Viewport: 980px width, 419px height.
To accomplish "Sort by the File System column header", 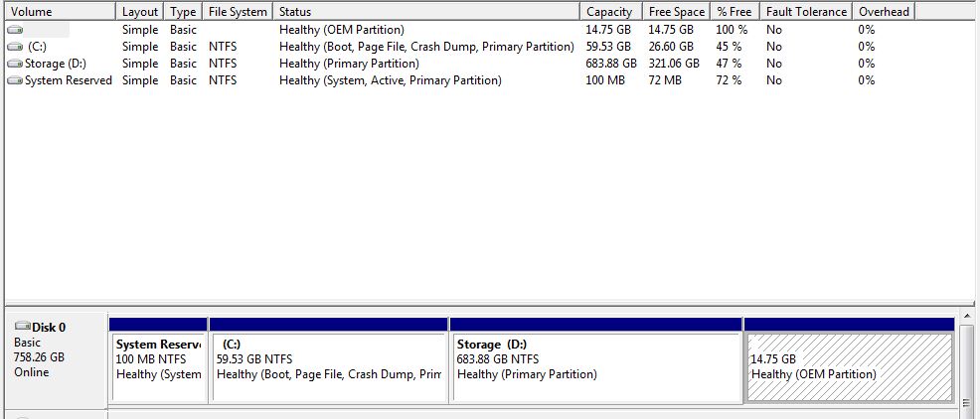I will coord(238,11).
